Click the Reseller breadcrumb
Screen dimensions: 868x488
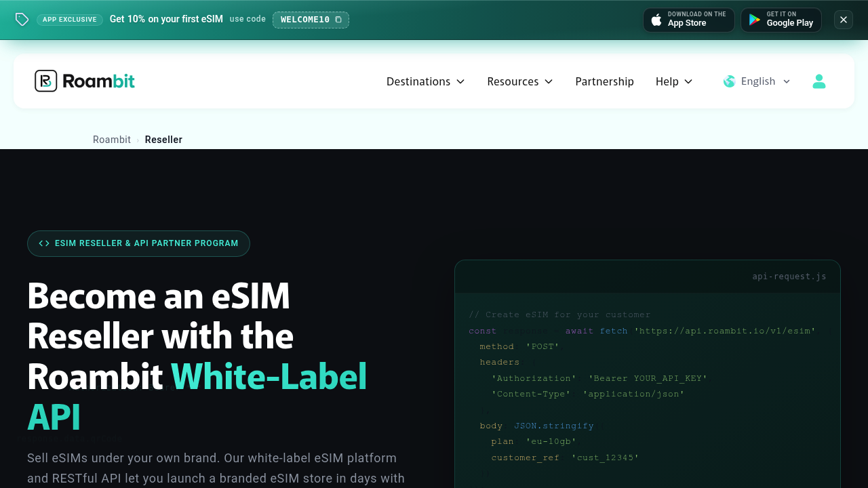click(x=163, y=140)
